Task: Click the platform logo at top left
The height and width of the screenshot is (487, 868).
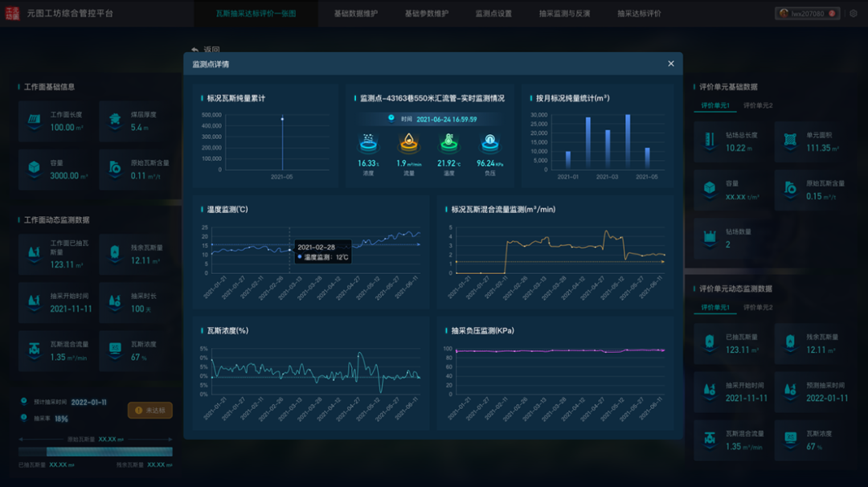Action: (x=12, y=14)
